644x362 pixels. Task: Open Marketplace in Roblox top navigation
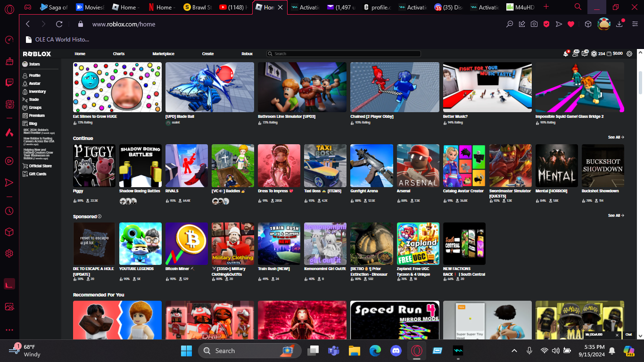click(164, 54)
